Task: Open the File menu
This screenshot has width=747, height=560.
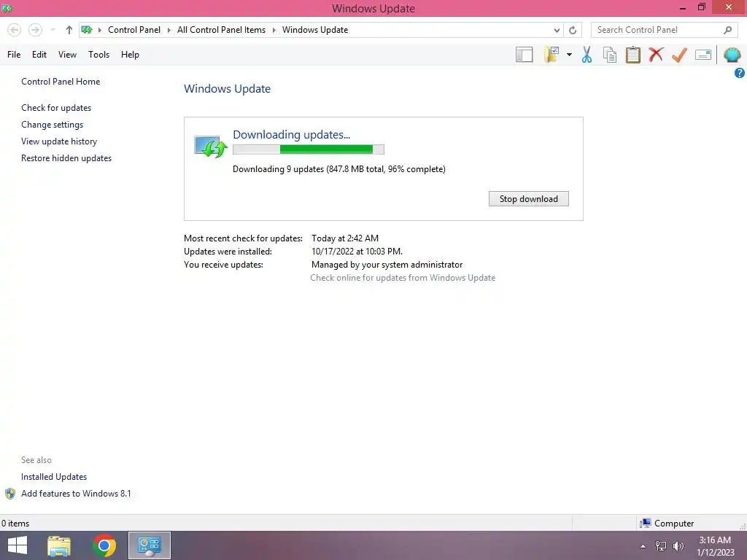Action: [x=14, y=55]
